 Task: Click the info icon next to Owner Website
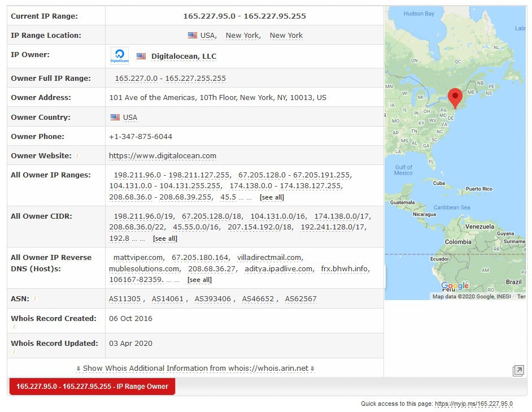pos(77,155)
